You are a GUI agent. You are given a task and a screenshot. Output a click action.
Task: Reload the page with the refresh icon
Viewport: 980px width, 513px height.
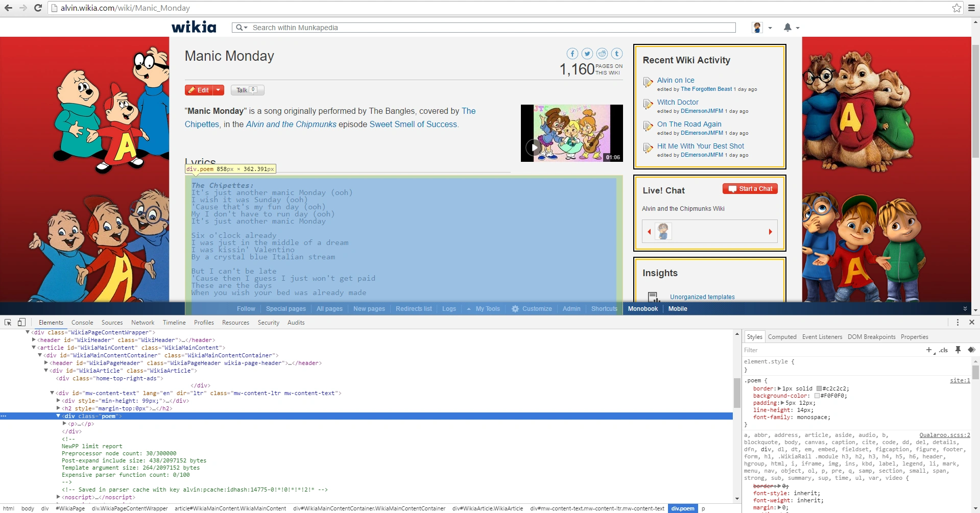point(38,8)
